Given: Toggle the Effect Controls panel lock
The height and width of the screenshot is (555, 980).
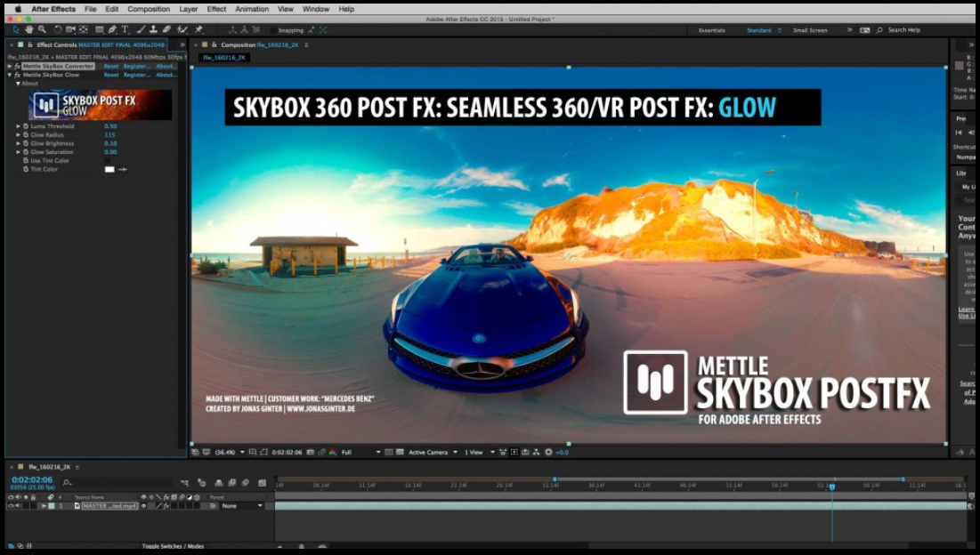Looking at the screenshot, I should pos(29,45).
